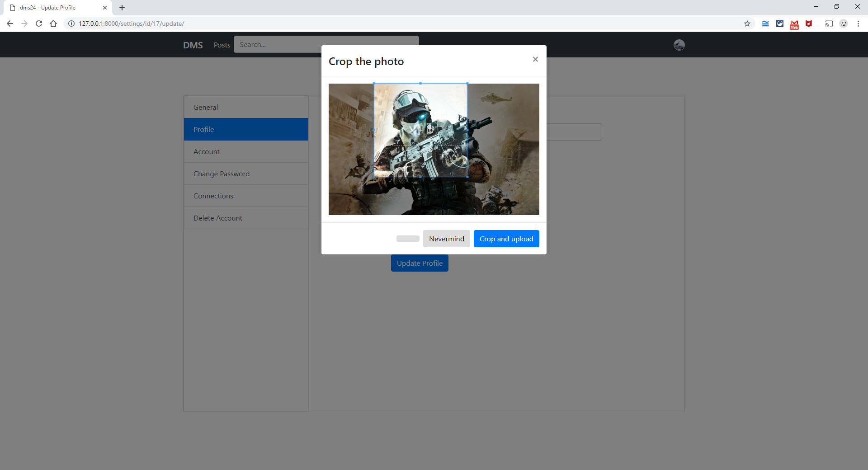Click the Cast icon in the toolbar
Viewport: 868px width, 470px height.
click(x=829, y=23)
